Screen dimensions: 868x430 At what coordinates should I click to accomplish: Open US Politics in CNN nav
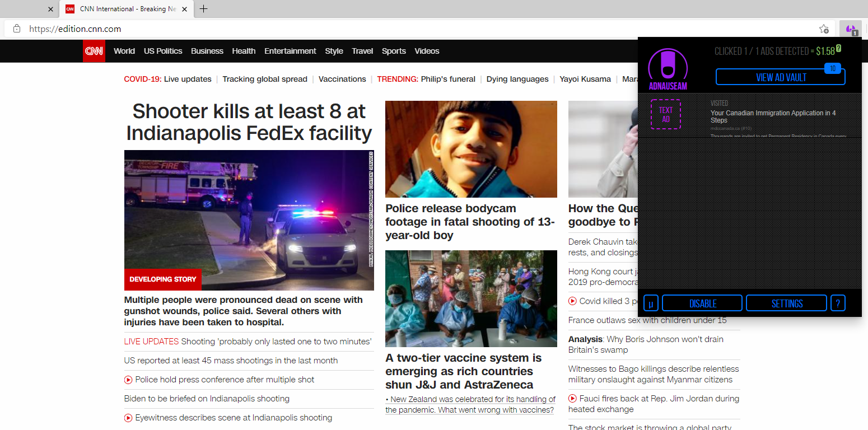click(x=163, y=51)
